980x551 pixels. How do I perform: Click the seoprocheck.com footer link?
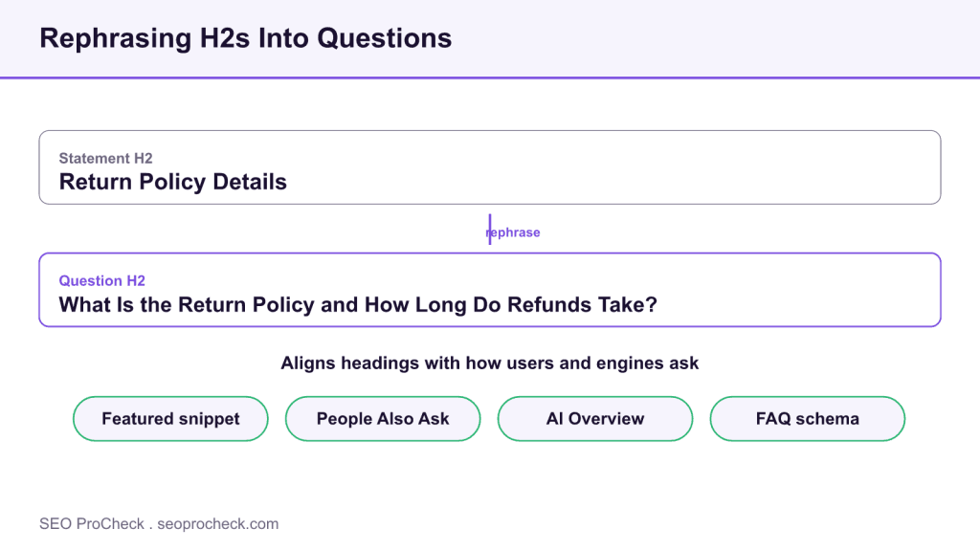(217, 523)
